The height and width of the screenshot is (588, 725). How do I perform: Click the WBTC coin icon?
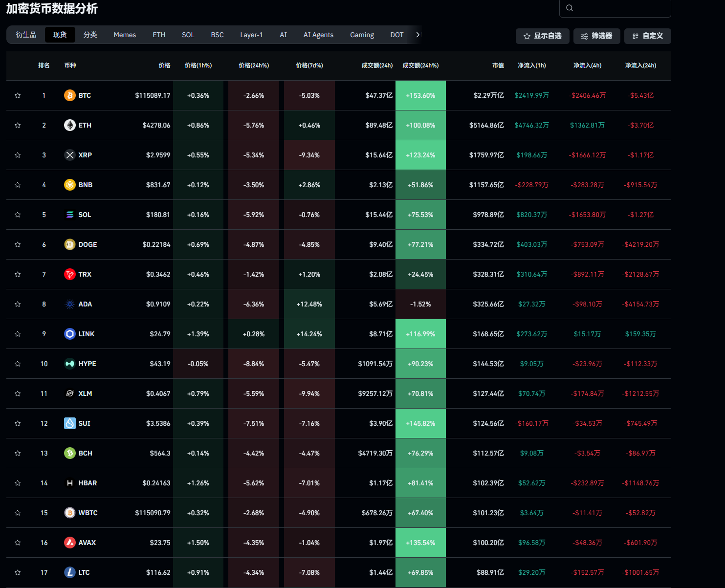70,513
